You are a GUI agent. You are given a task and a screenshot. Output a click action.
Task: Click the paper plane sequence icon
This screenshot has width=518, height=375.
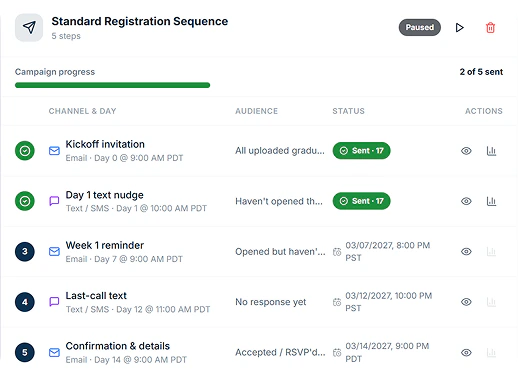click(x=29, y=28)
